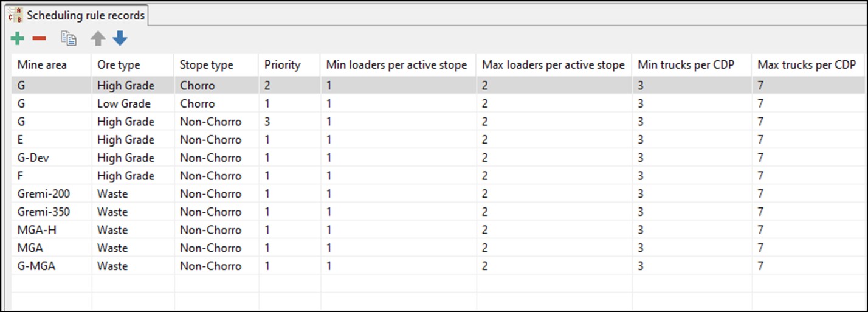Click the Stope type column header

[206, 64]
